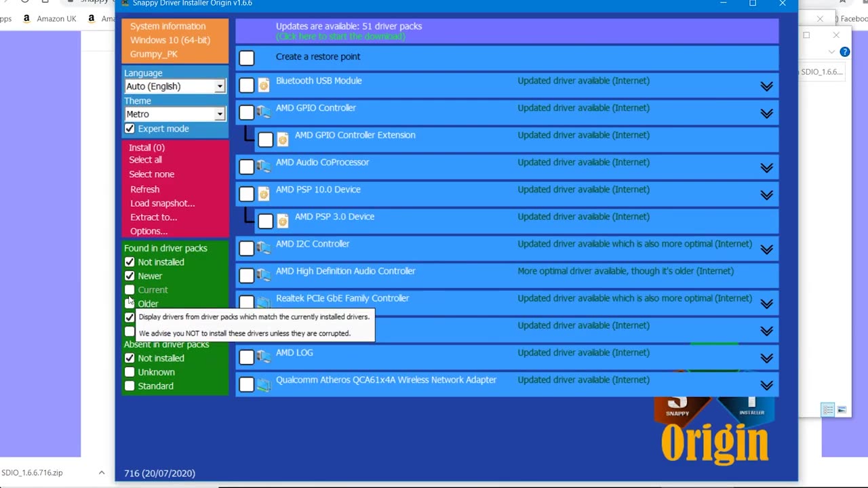
Task: Check the AMD GPIO Controller driver checkbox
Action: pos(247,113)
